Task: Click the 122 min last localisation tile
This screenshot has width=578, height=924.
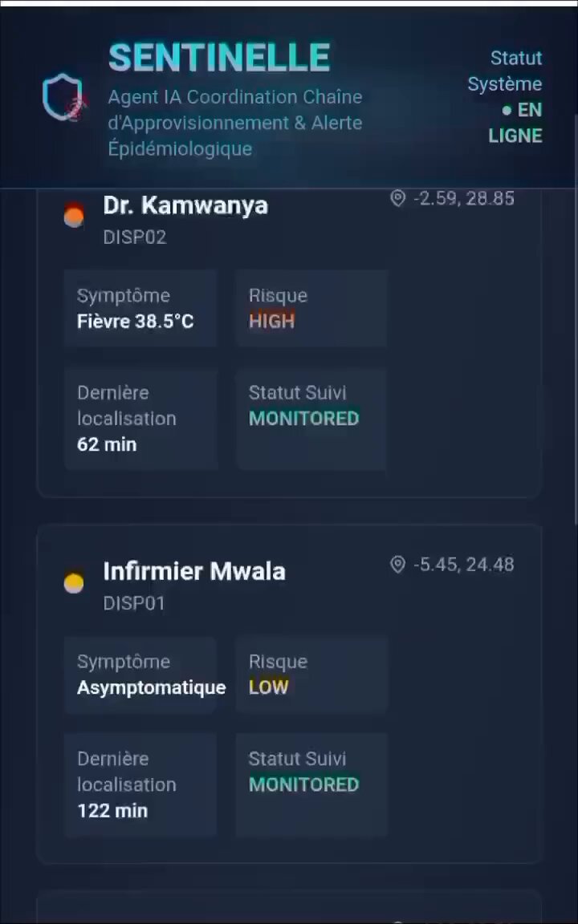Action: 140,785
